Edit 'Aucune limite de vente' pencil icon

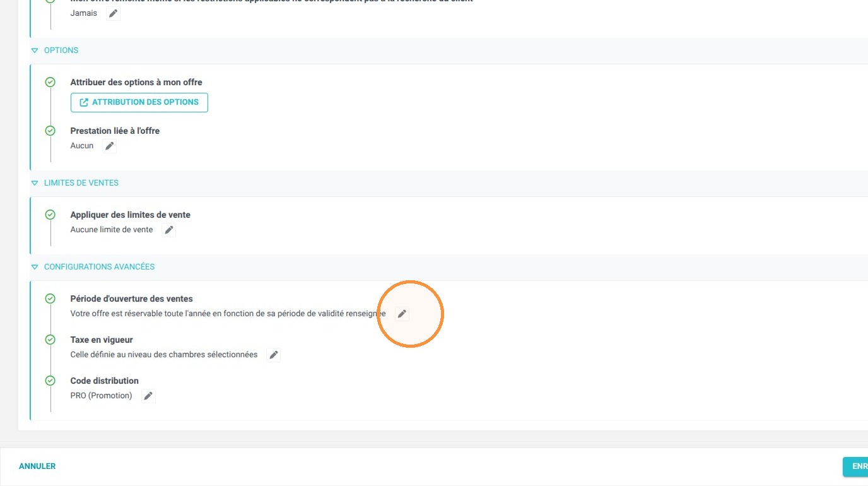pos(169,230)
